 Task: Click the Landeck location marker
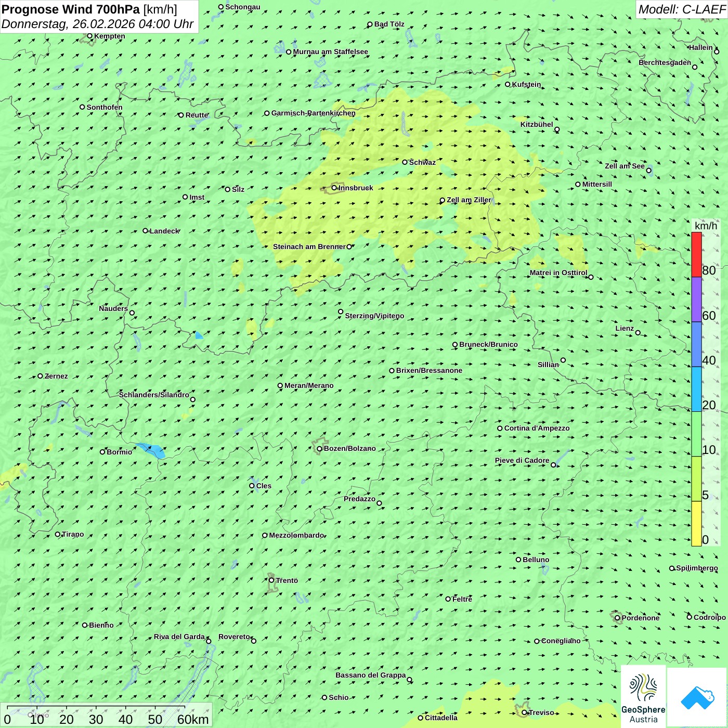click(146, 231)
